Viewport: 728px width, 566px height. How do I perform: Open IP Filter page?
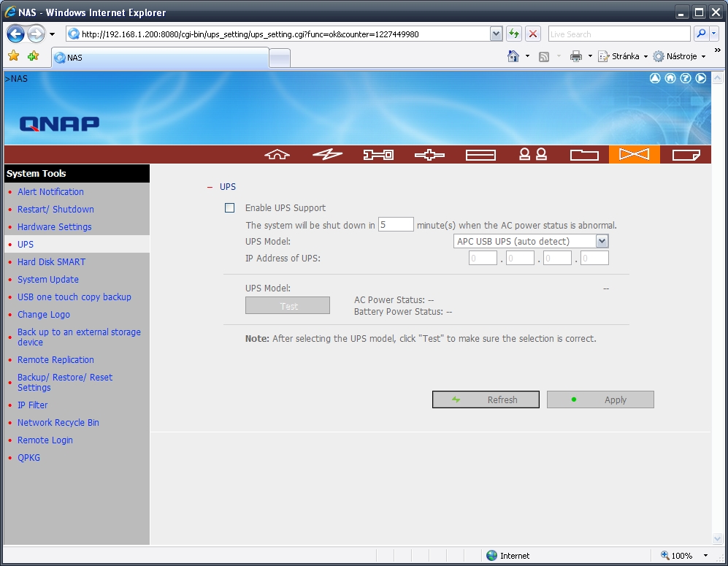pyautogui.click(x=33, y=405)
